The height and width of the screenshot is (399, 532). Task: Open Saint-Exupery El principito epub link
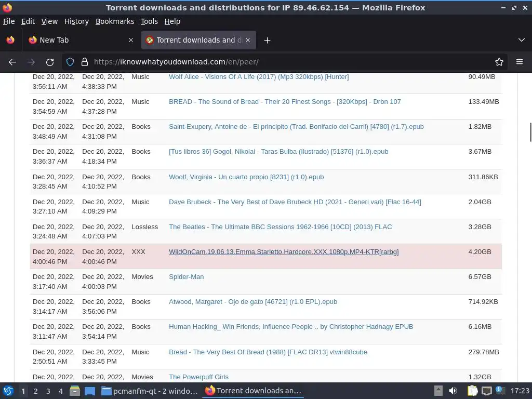coord(296,127)
